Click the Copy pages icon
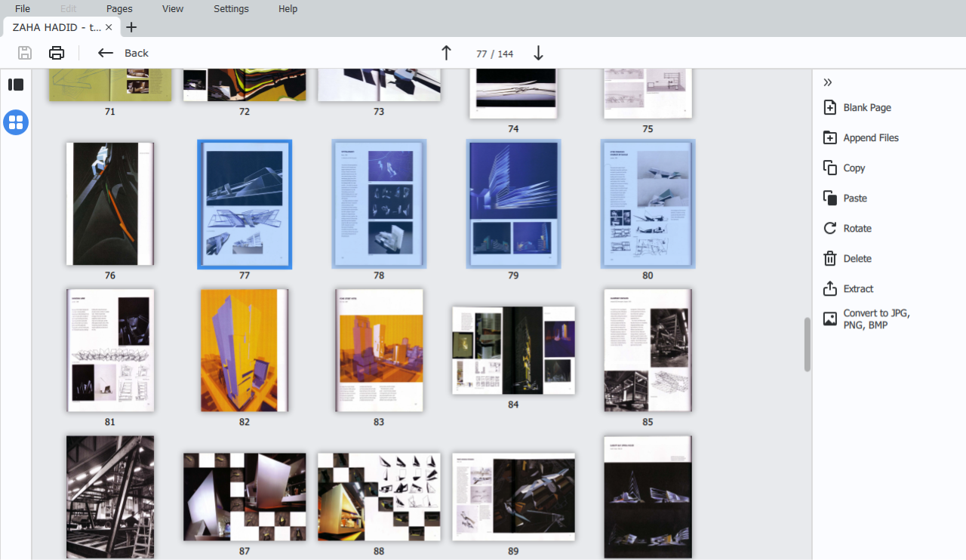The height and width of the screenshot is (560, 966). coord(830,168)
